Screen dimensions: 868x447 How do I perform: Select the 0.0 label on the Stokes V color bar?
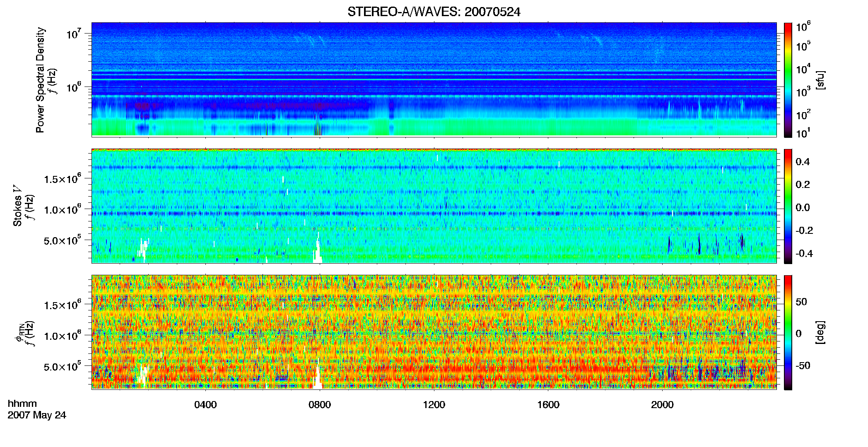point(803,207)
